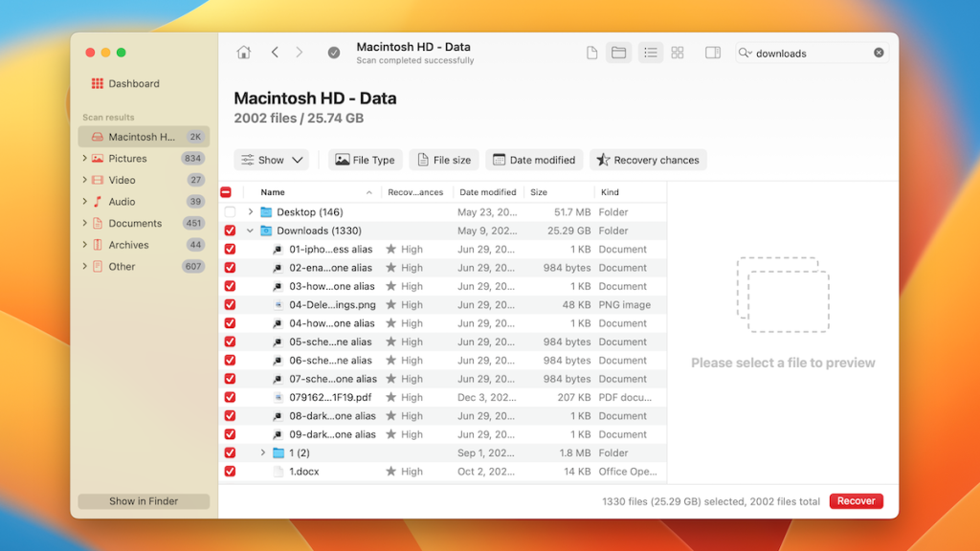Toggle the preview panel icon
980x551 pixels.
tap(712, 53)
